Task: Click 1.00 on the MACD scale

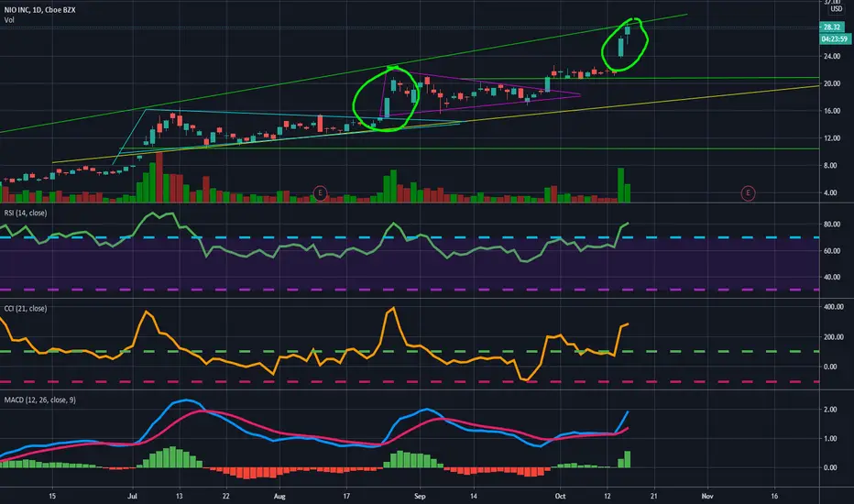Action: click(831, 438)
